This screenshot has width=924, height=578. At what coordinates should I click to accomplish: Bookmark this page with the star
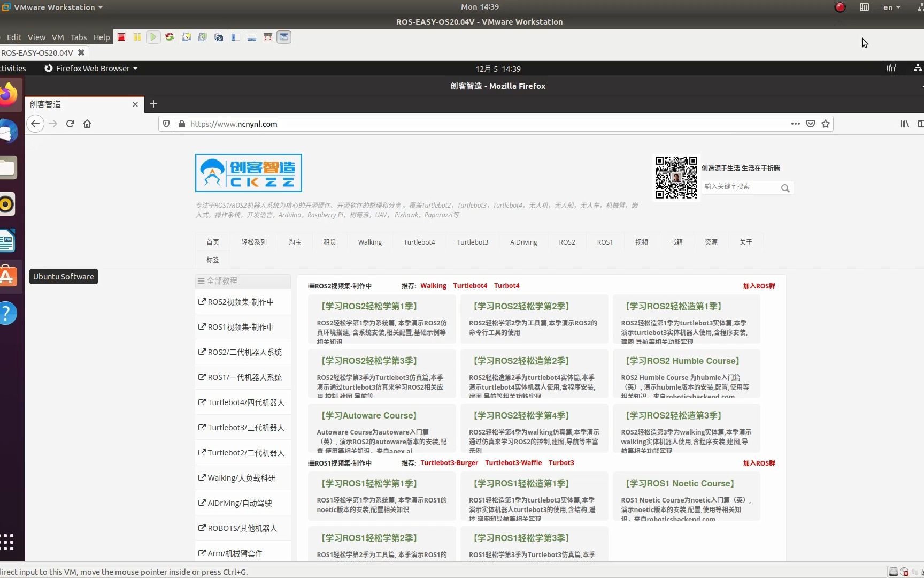pos(826,124)
